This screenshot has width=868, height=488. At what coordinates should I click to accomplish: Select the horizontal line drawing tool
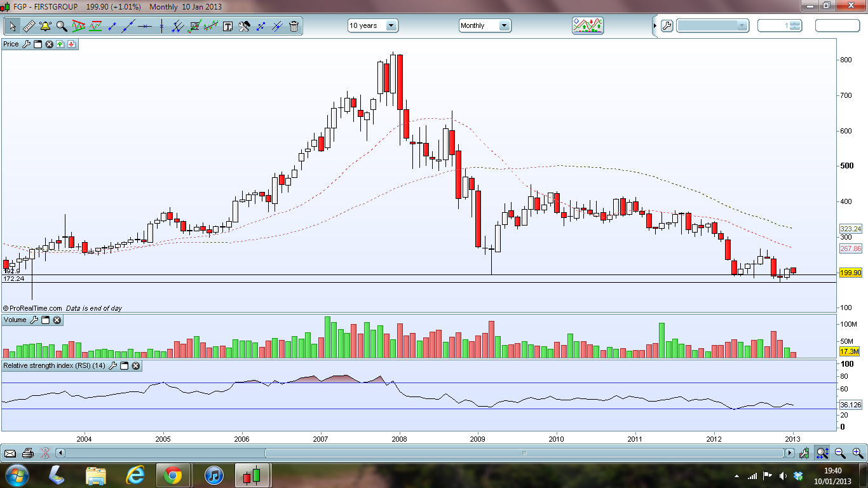click(146, 26)
